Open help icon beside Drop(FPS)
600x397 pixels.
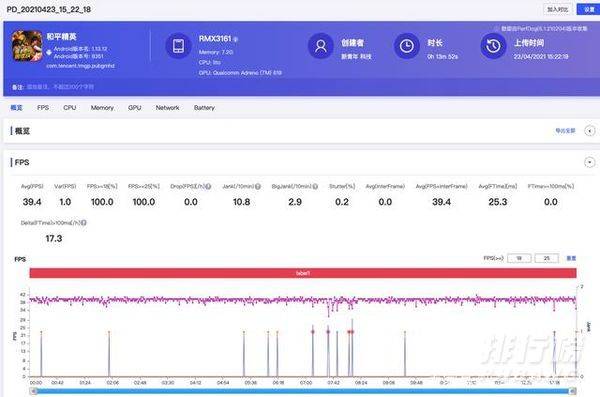point(208,186)
